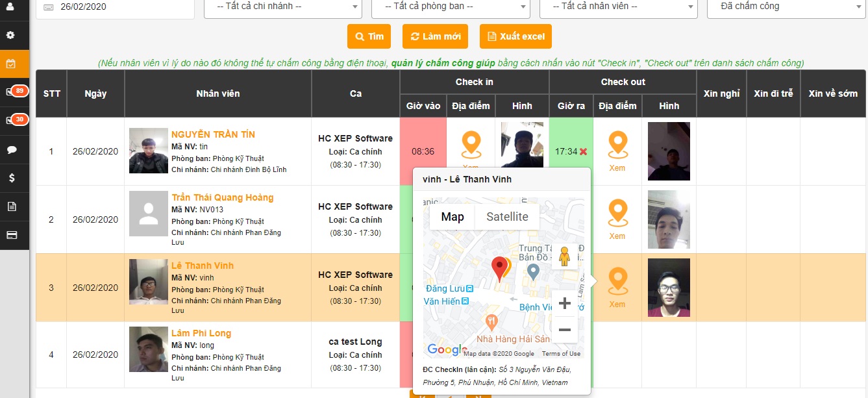Zoom out the map with minus button
This screenshot has height=398, width=868.
564,330
